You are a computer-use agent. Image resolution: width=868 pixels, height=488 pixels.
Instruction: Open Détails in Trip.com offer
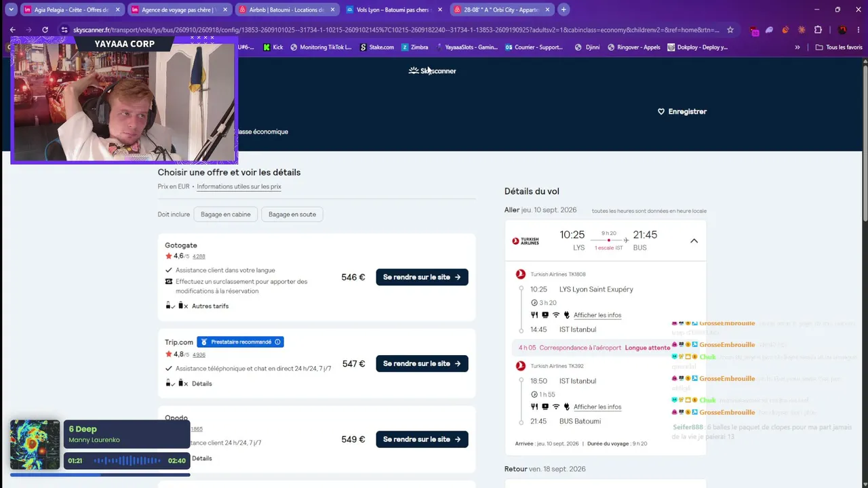pyautogui.click(x=202, y=384)
